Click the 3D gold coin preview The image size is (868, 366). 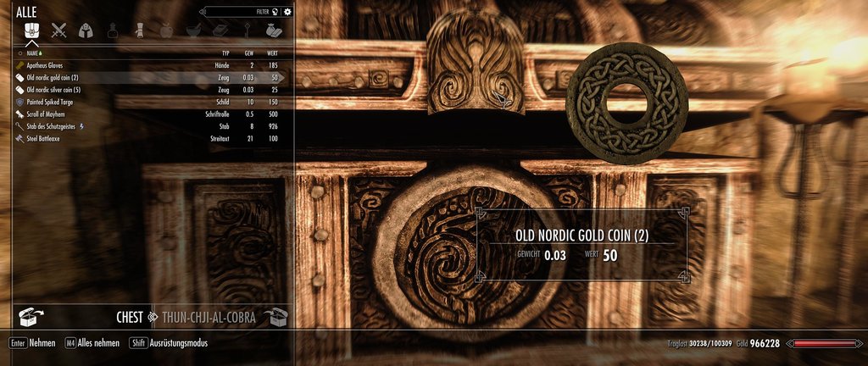tap(627, 103)
